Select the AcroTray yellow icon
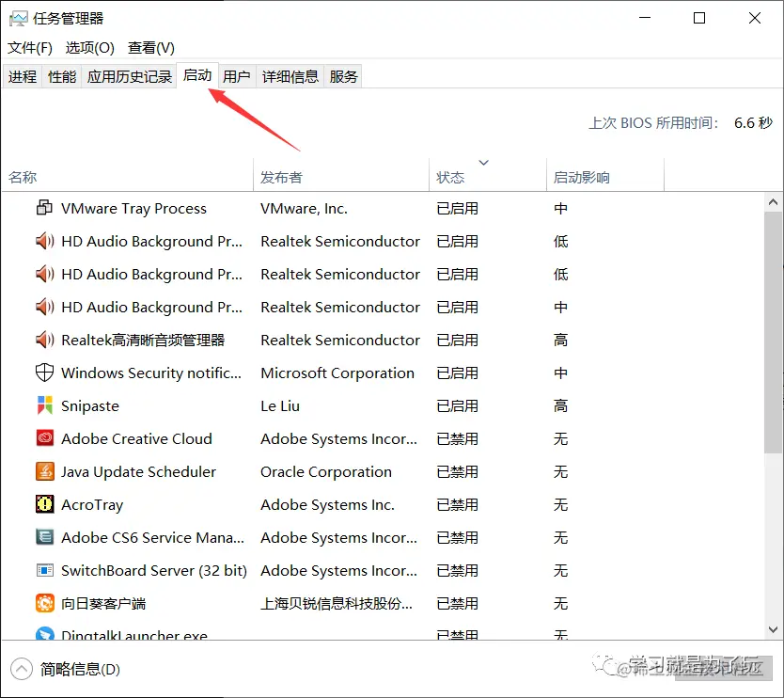The height and width of the screenshot is (698, 784). [44, 504]
